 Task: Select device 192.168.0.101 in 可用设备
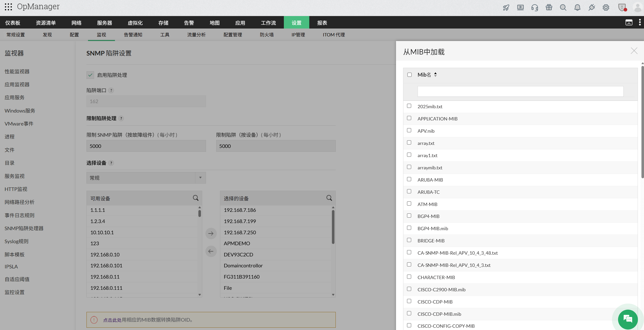tap(142, 266)
